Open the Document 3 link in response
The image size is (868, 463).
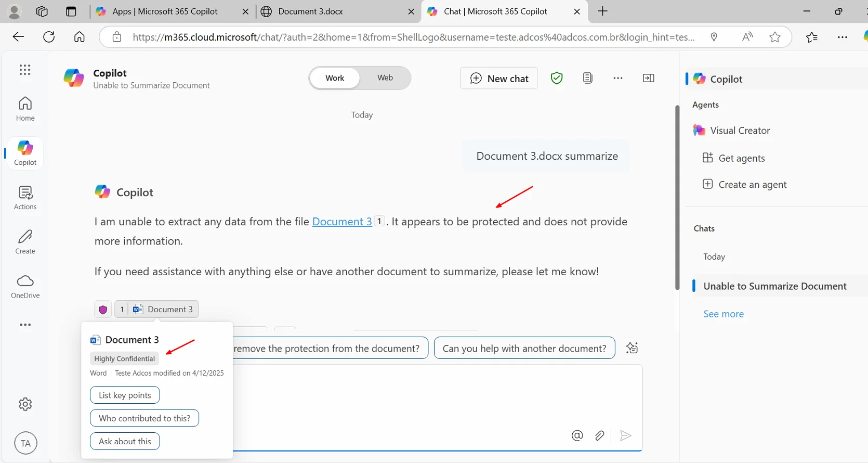pyautogui.click(x=342, y=222)
